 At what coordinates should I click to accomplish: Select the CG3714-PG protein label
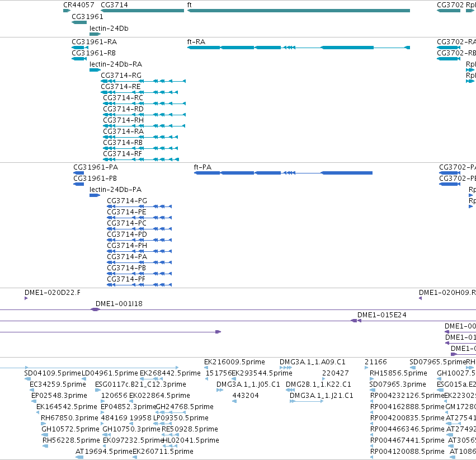pos(127,201)
